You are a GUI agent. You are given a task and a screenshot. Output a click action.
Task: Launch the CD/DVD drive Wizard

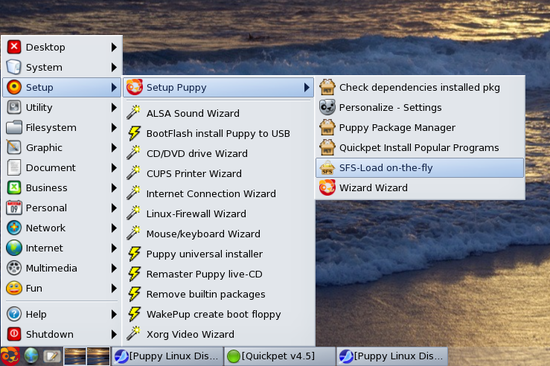[217, 153]
